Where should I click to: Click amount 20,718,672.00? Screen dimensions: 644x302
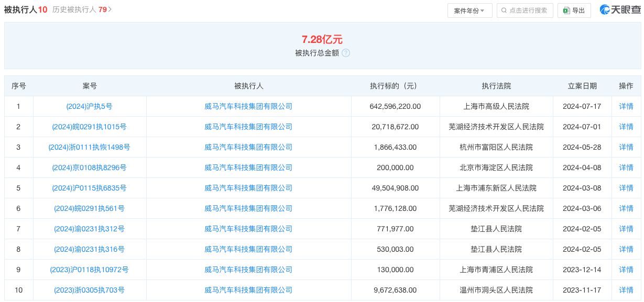tap(395, 127)
